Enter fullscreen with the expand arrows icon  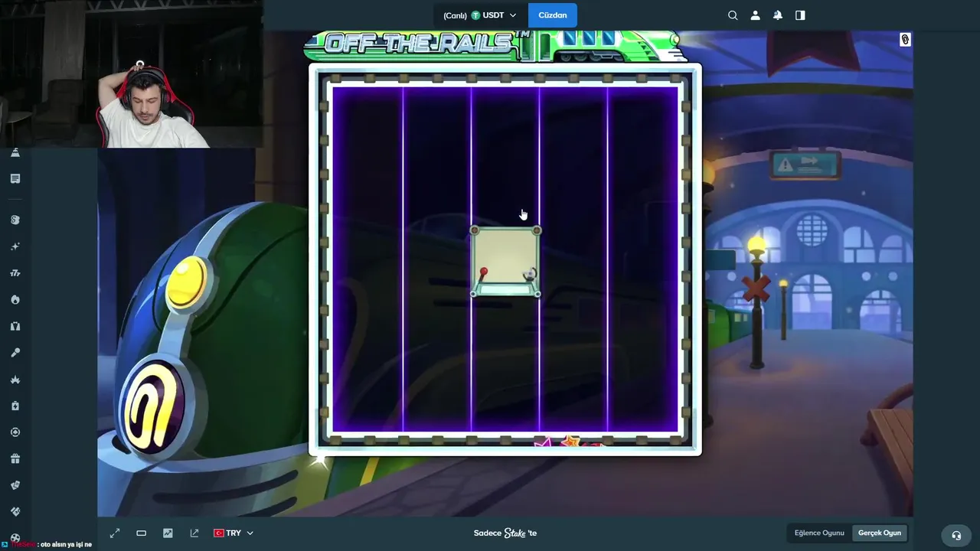pos(115,533)
